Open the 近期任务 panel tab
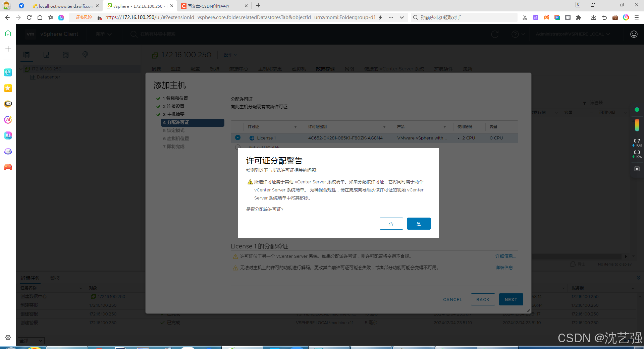This screenshot has width=644, height=349. [30, 278]
